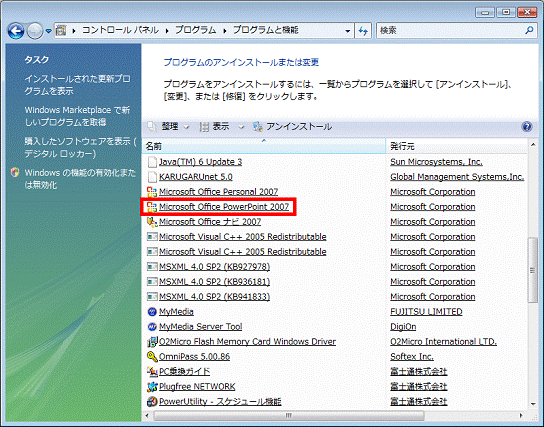Open the help question mark icon

[x=527, y=127]
